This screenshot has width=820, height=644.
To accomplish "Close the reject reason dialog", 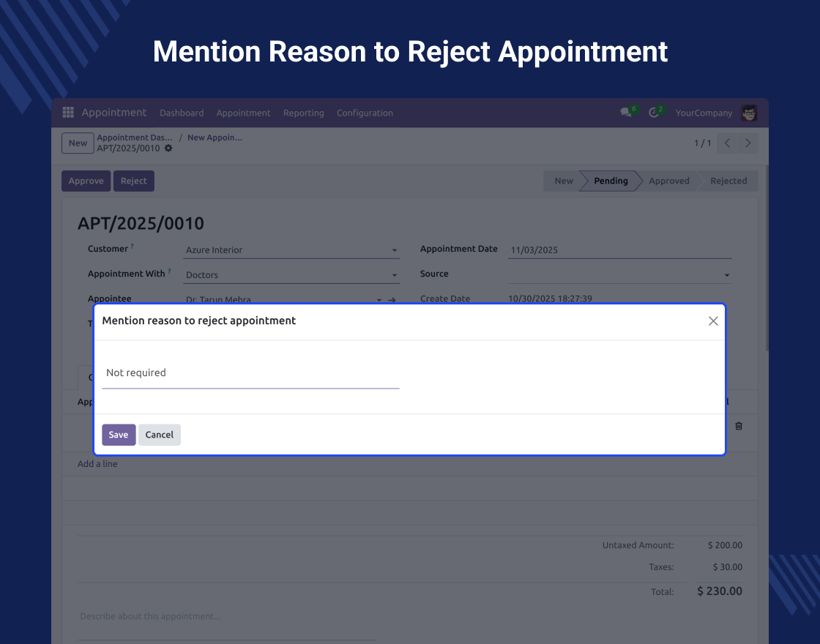I will tap(713, 321).
